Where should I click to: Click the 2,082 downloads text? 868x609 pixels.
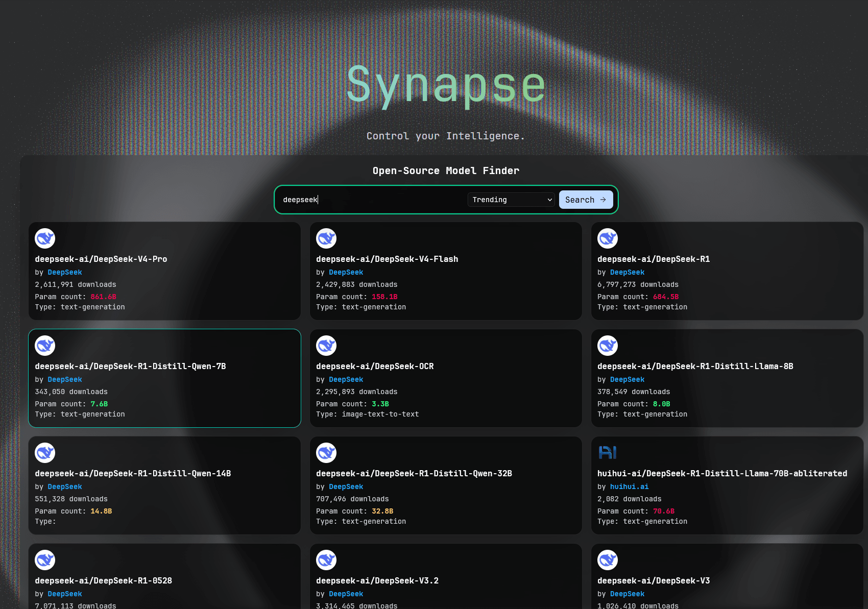630,499
